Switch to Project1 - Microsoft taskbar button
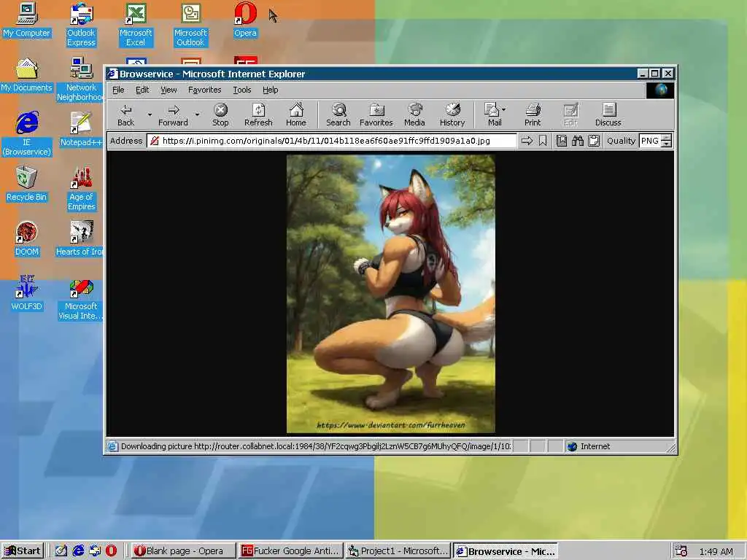Image resolution: width=747 pixels, height=560 pixels. (398, 551)
